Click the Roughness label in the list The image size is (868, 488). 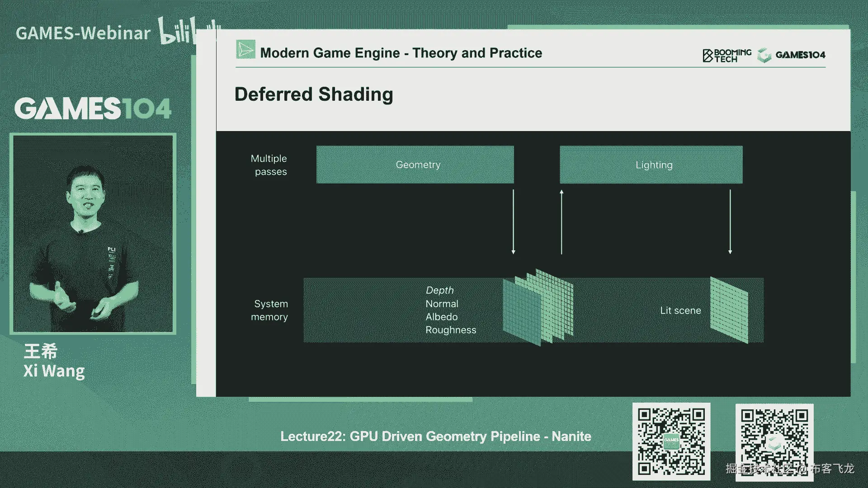pos(450,330)
